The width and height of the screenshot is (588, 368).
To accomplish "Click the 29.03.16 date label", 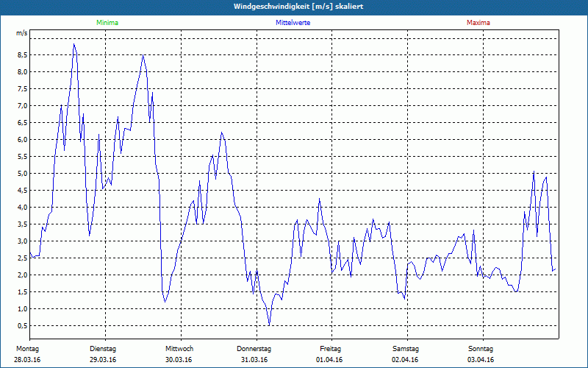I will pos(103,360).
